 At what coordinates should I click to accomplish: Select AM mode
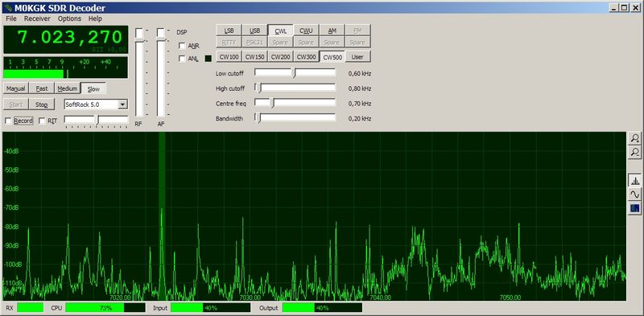point(332,31)
